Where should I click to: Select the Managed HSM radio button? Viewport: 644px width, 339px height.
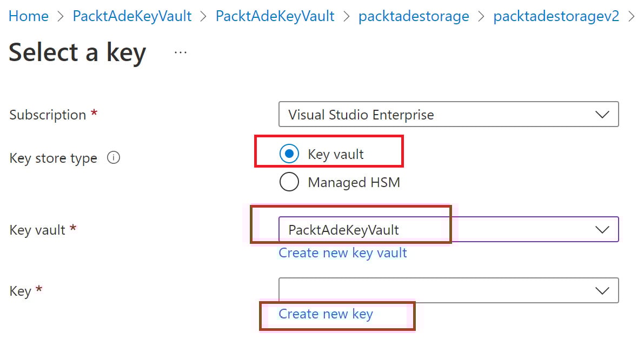pos(289,182)
